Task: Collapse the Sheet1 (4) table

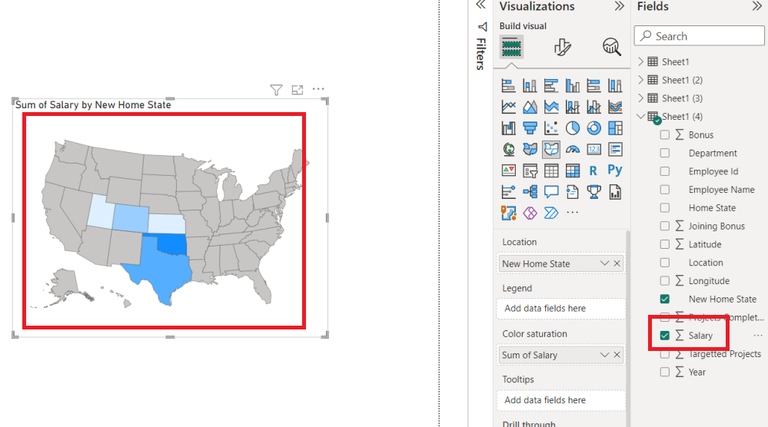Action: pos(641,117)
